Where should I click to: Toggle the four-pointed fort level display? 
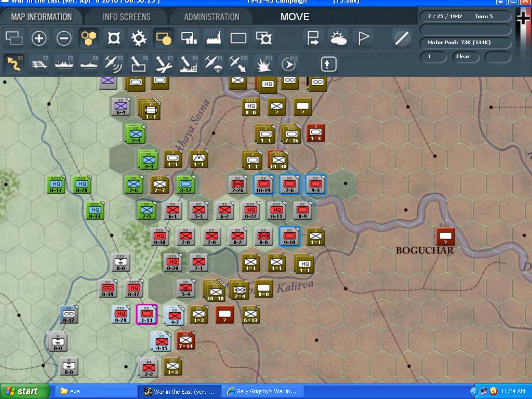pos(114,38)
